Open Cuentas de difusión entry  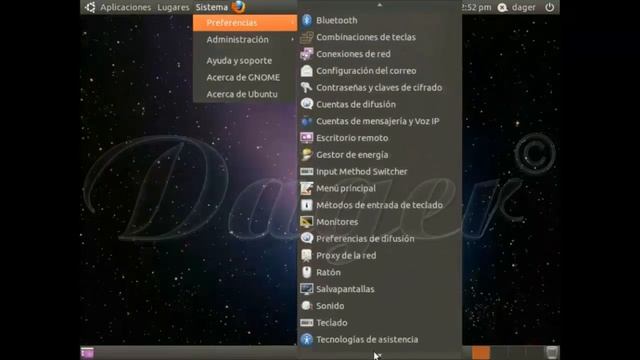pyautogui.click(x=379, y=104)
